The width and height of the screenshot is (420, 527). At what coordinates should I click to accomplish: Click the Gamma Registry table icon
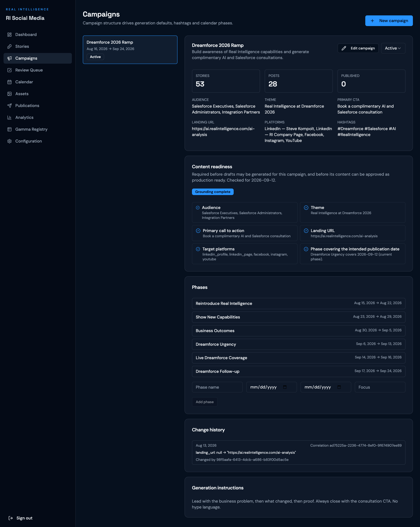pyautogui.click(x=9, y=129)
